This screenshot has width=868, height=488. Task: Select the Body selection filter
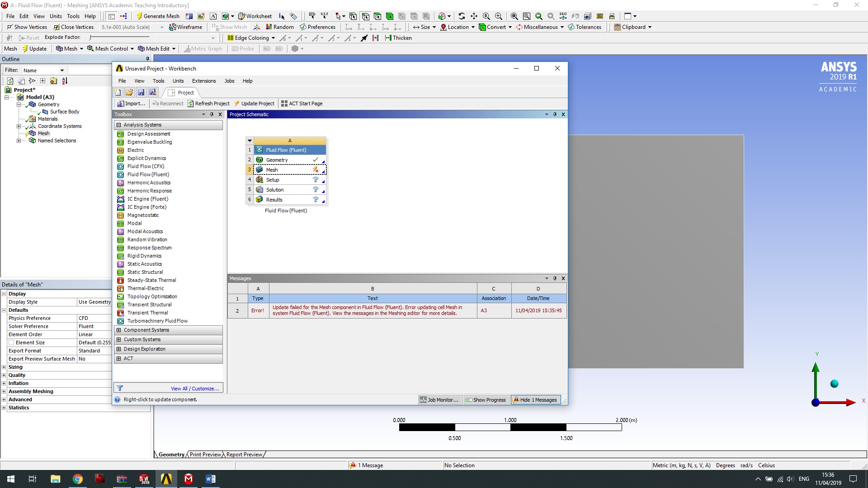point(390,16)
